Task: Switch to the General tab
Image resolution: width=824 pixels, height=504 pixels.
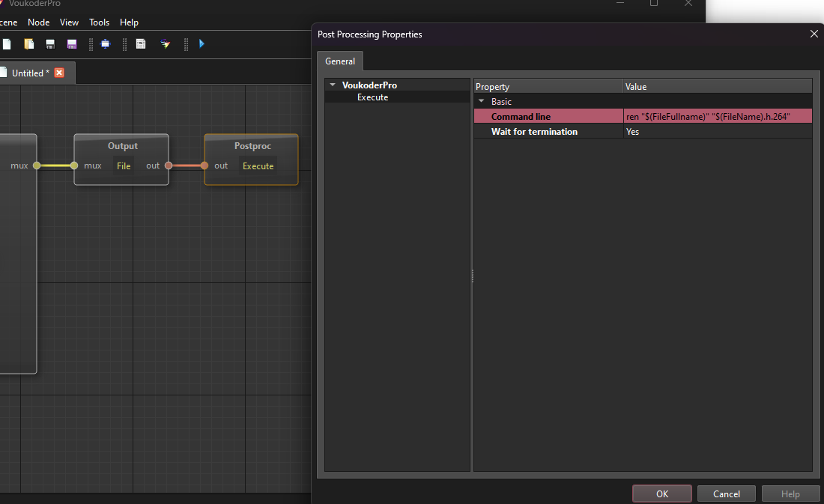Action: click(340, 61)
